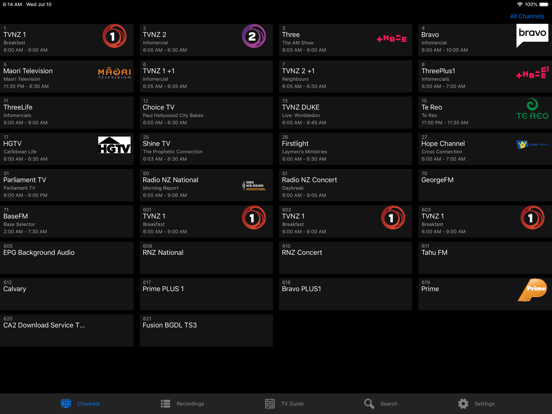Tap the TVNZ 1 logo on channel 601

coord(253,218)
